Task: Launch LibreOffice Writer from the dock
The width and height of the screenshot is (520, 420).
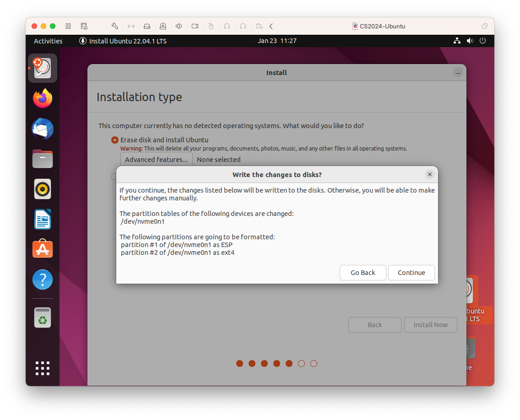Action: coord(43,219)
